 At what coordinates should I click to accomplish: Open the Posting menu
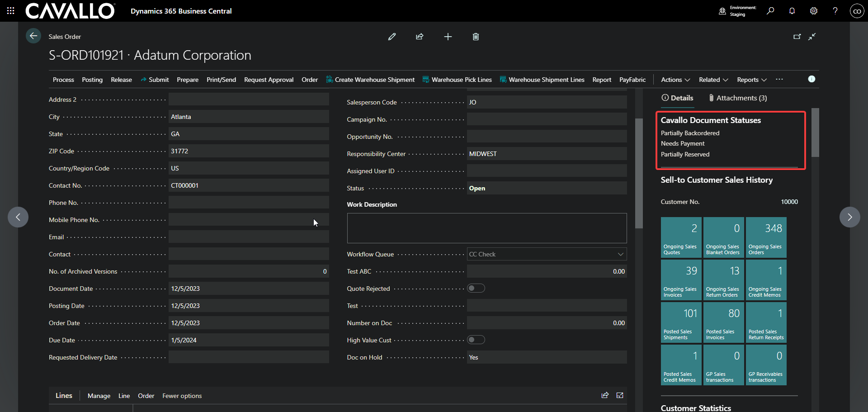tap(92, 80)
